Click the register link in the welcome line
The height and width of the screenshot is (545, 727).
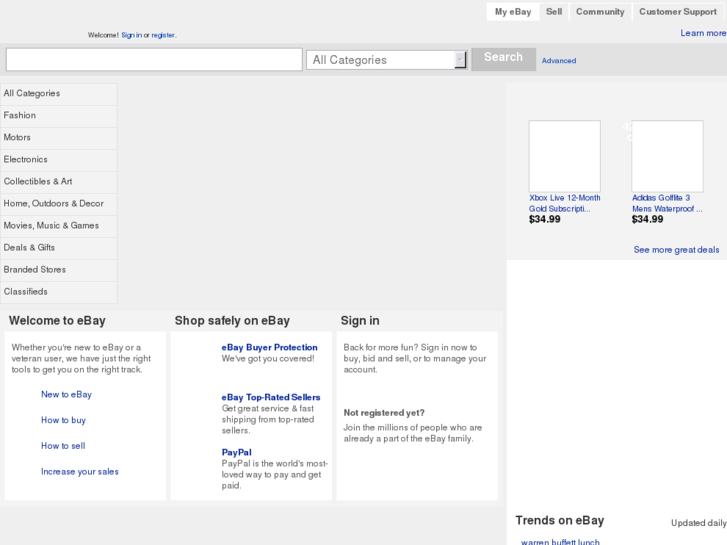(x=163, y=35)
